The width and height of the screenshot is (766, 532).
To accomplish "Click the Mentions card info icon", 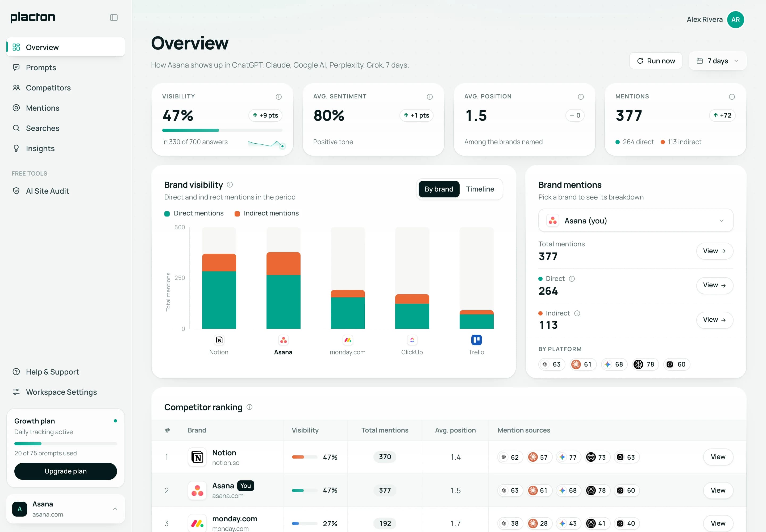I will (x=732, y=97).
